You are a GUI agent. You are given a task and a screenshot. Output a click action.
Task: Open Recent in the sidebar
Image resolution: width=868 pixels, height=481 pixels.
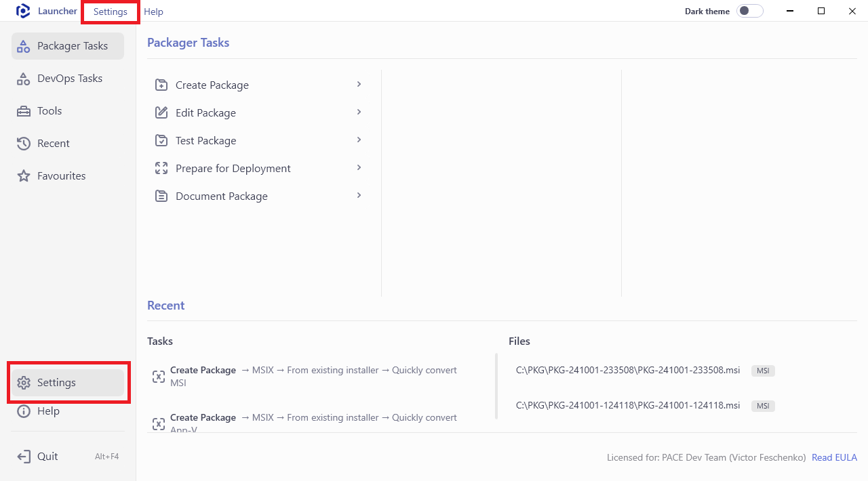pos(68,144)
